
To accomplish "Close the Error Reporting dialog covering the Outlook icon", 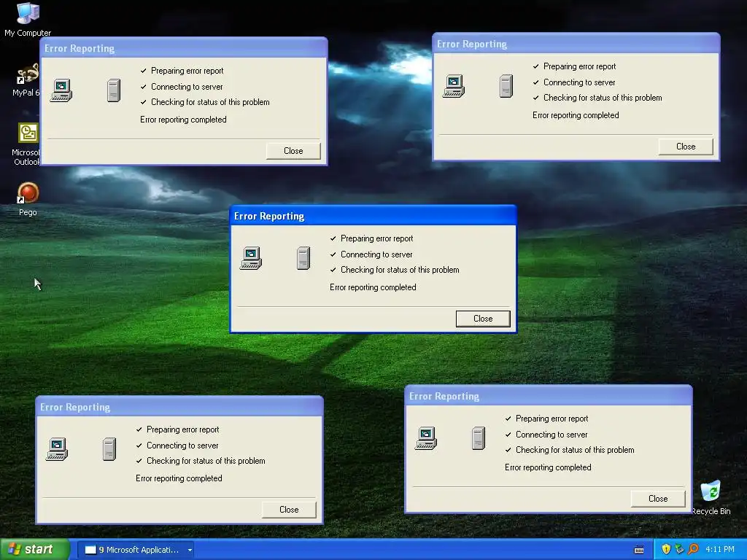I will pyautogui.click(x=293, y=151).
